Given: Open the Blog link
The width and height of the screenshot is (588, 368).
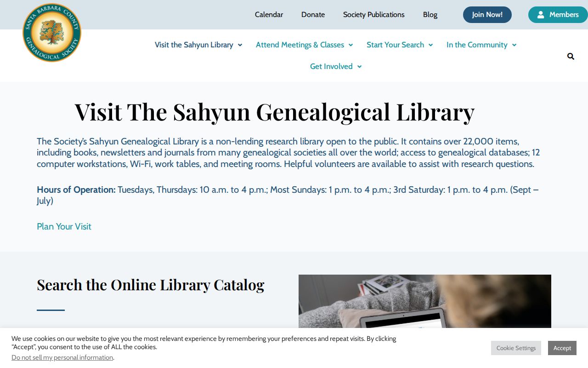Looking at the screenshot, I should tap(430, 15).
